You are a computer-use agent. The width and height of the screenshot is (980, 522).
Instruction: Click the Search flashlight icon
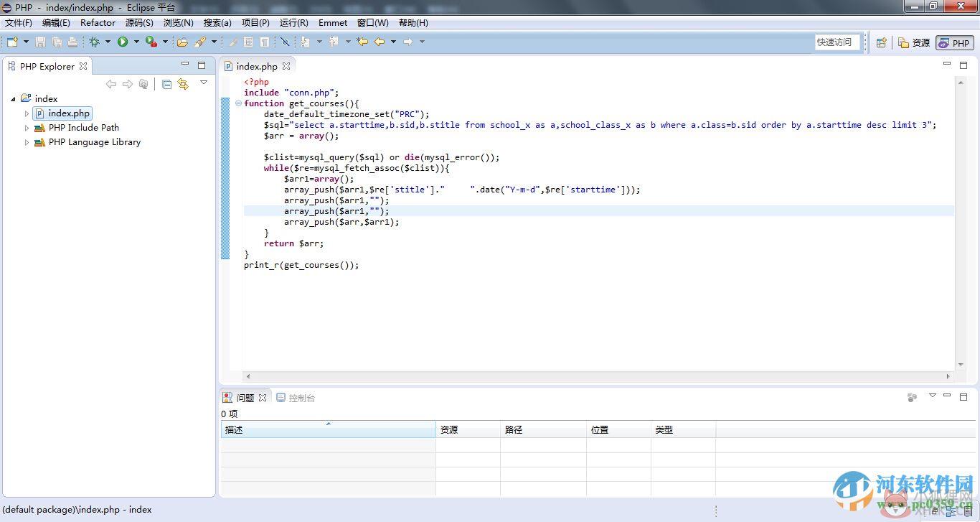[x=200, y=42]
